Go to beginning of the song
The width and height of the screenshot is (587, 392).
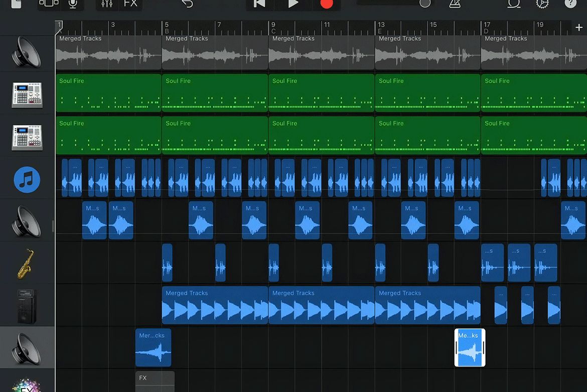pyautogui.click(x=259, y=4)
